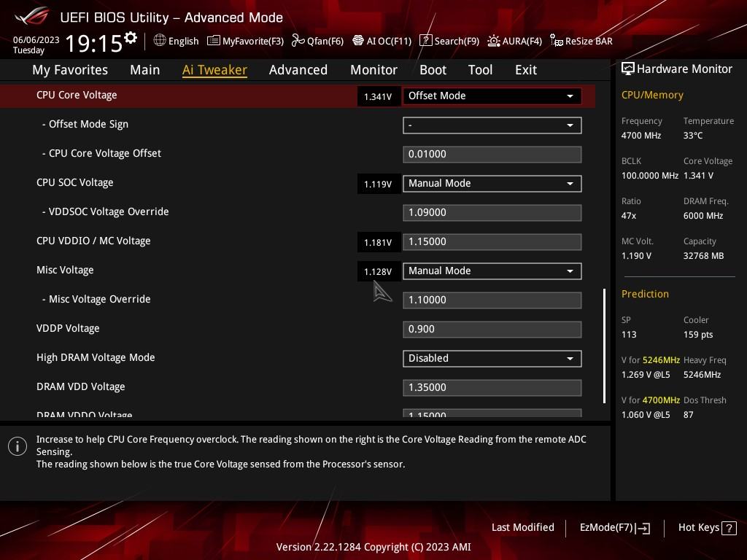Select CPU SOC Voltage row label

[75, 182]
